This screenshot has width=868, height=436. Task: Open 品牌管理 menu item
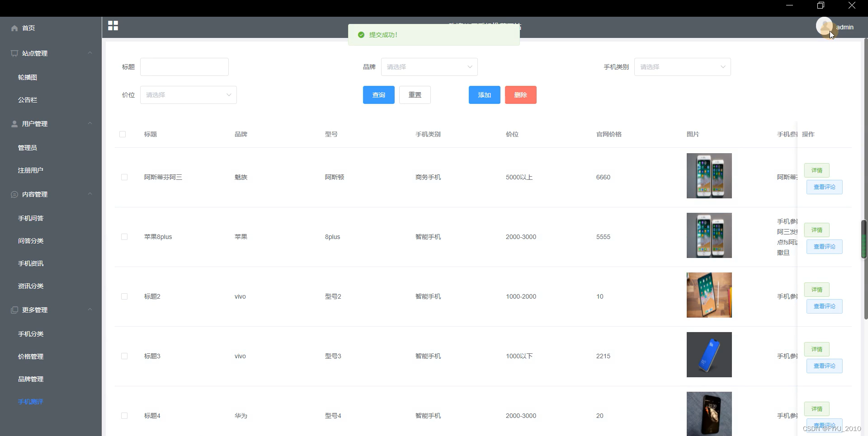pyautogui.click(x=31, y=379)
